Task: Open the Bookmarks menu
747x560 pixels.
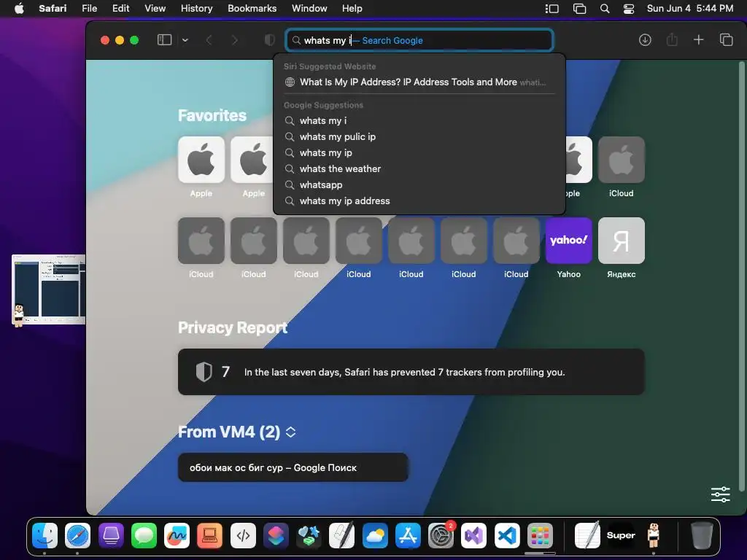Action: 252,8
